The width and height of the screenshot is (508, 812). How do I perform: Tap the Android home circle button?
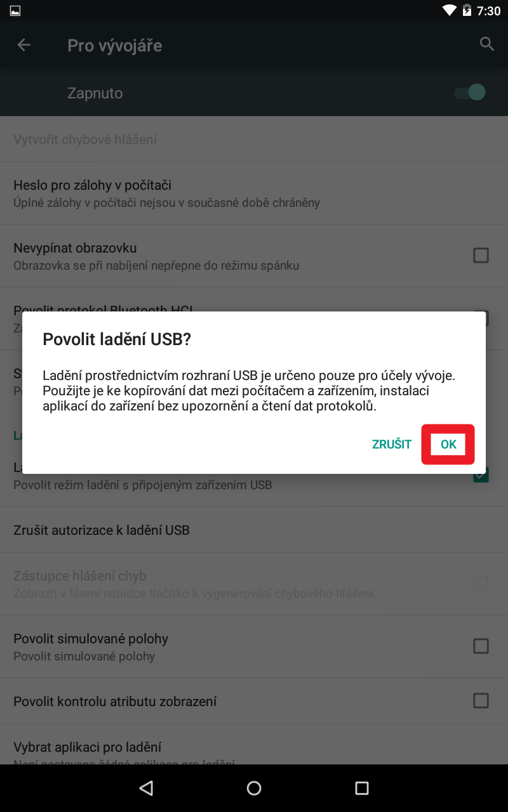point(254,788)
